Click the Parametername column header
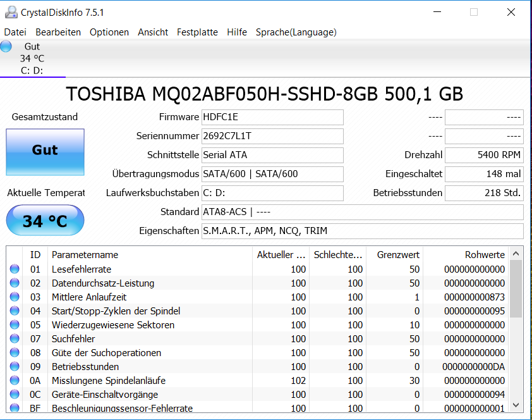 pos(150,255)
